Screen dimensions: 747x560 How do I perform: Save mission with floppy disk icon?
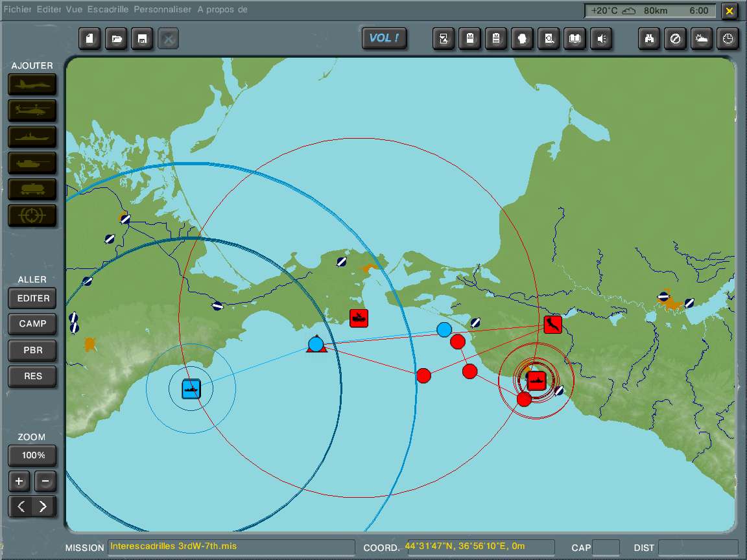coord(142,39)
